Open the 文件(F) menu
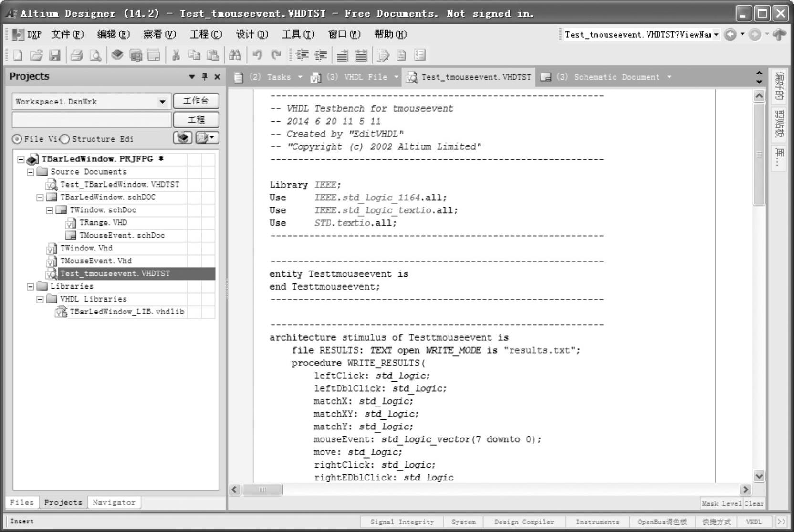794x532 pixels. click(x=67, y=34)
